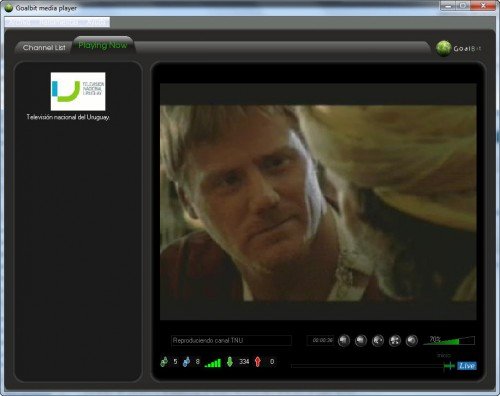The image size is (500, 396).
Task: Click the elapsed time display
Action: 320,340
